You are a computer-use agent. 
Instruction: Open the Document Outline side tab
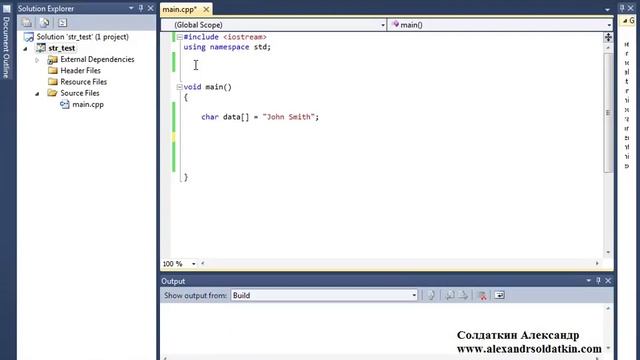tap(6, 42)
